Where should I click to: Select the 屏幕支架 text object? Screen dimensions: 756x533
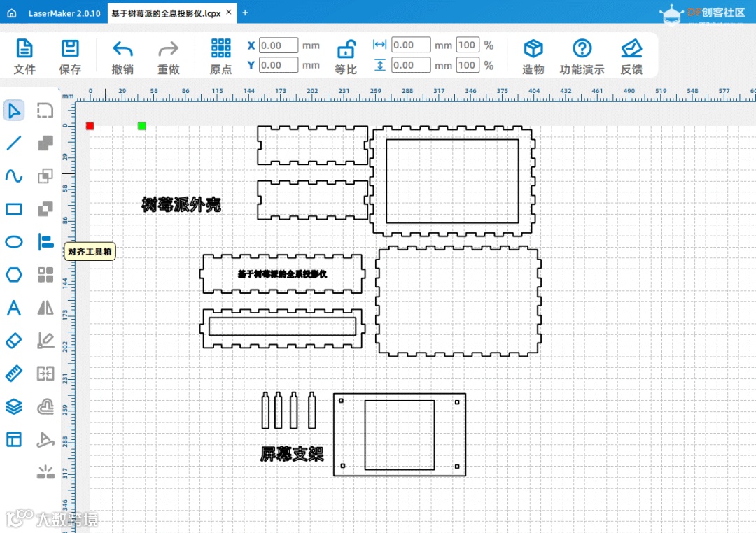coord(292,453)
